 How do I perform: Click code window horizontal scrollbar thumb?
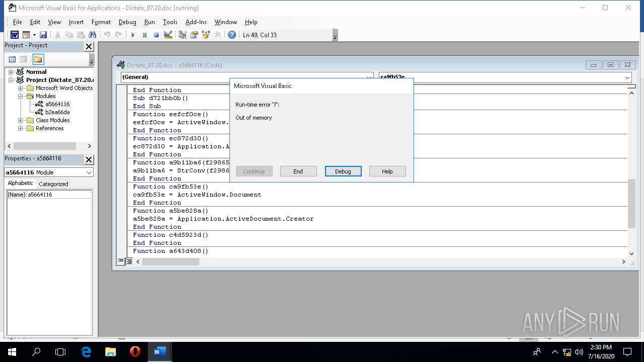[171, 261]
